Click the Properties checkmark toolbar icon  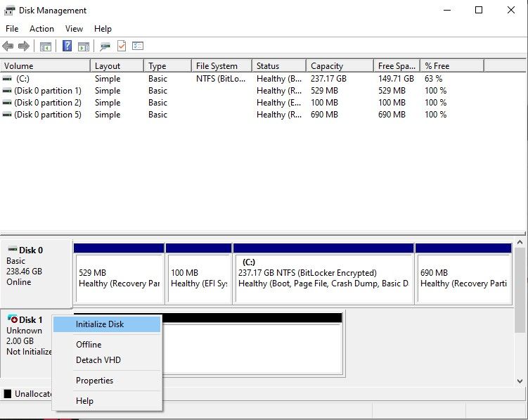(x=121, y=46)
